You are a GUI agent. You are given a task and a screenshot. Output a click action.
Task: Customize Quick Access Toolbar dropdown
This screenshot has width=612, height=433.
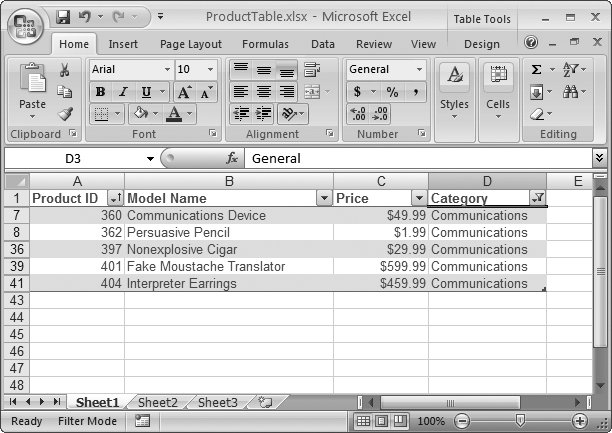(160, 17)
